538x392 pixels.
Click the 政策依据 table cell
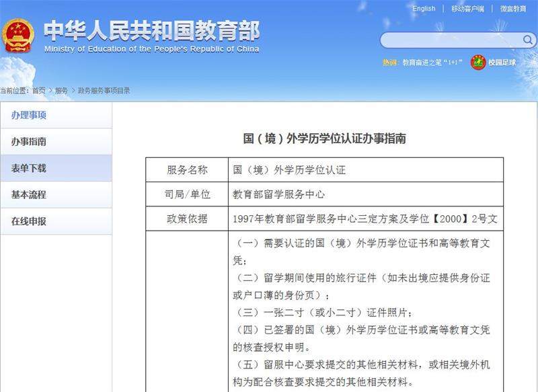(187, 219)
